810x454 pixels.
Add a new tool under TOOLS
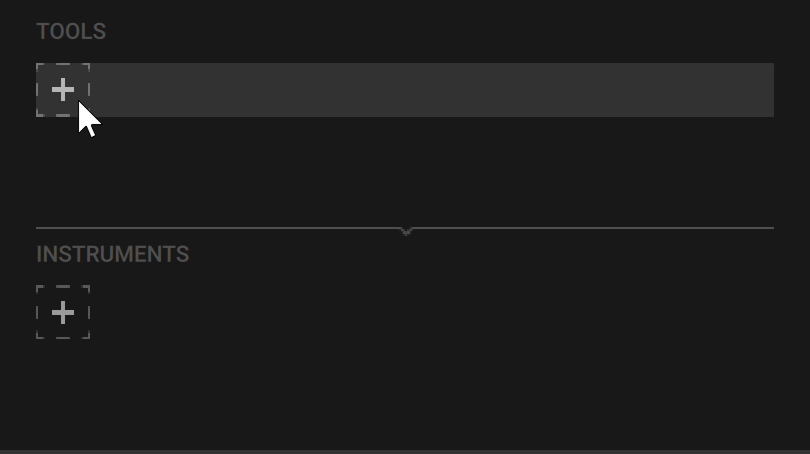click(63, 90)
